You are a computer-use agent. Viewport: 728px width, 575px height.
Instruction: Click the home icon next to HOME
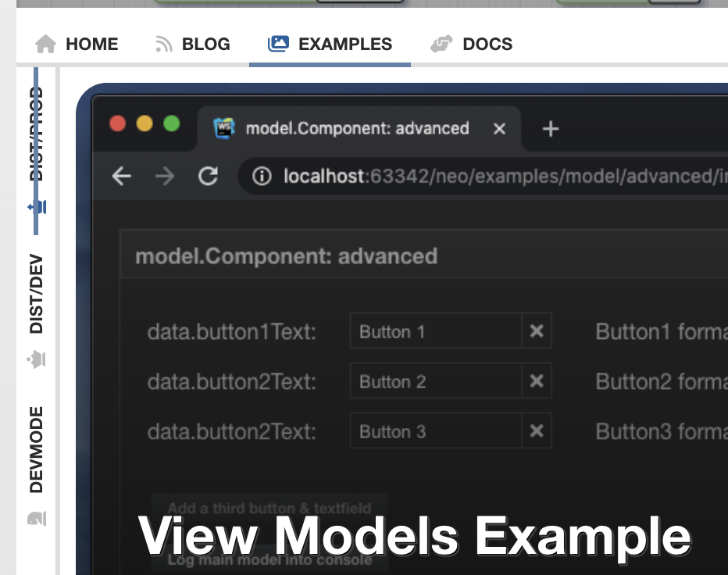(45, 44)
